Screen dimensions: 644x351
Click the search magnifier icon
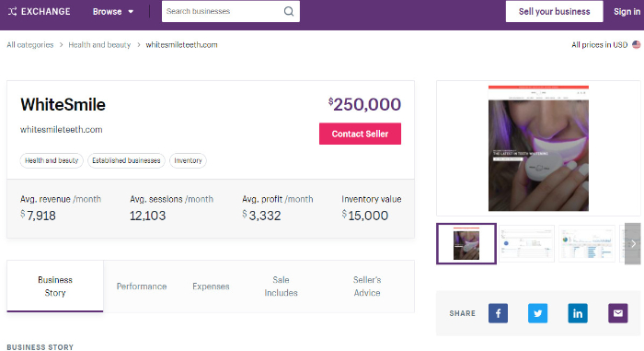289,12
